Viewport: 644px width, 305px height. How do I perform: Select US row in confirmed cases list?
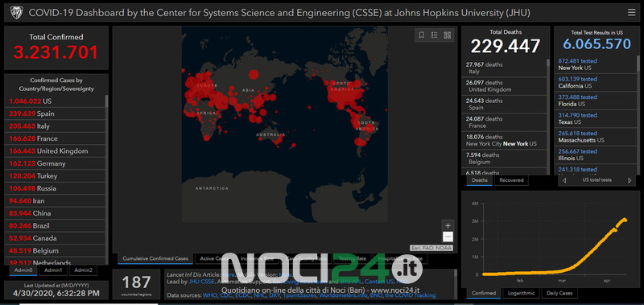[x=55, y=101]
